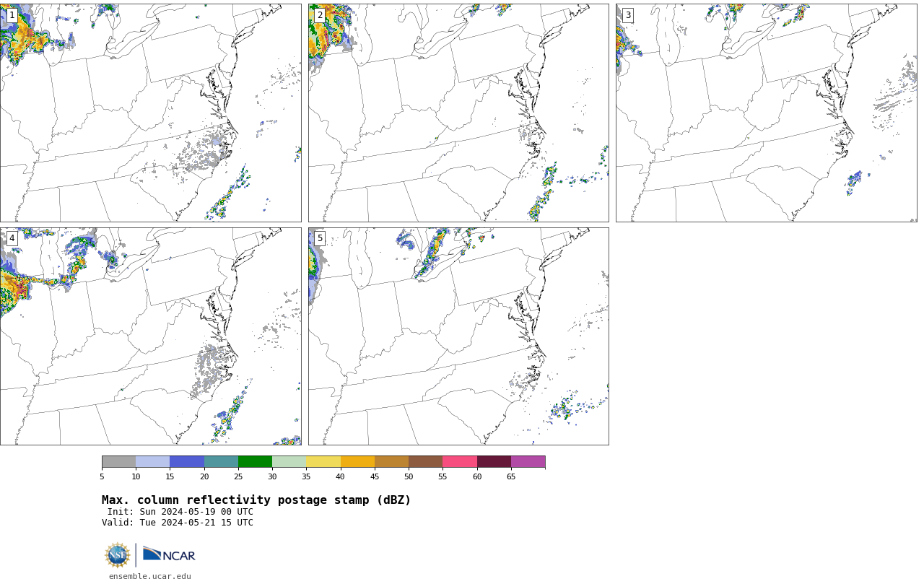Screen dimensions: 924x584
Task: Select the orange 40-45 dBZ swatch
Action: (x=357, y=462)
